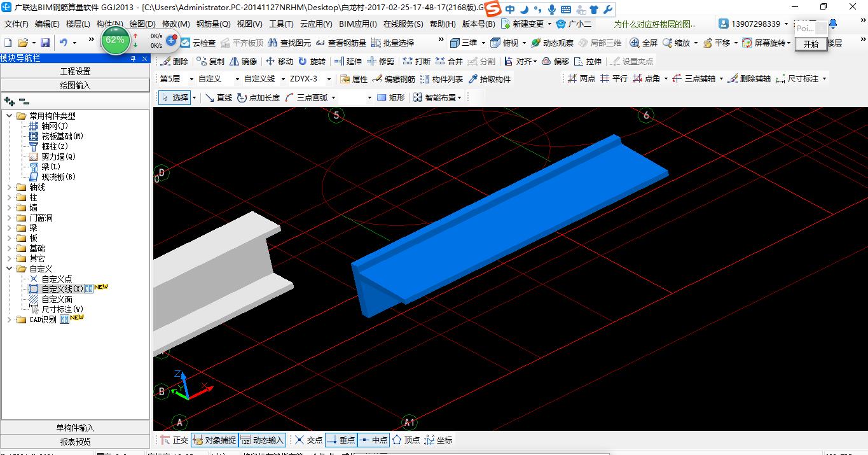Open 报表预览 section
The height and width of the screenshot is (455, 868).
[x=75, y=442]
